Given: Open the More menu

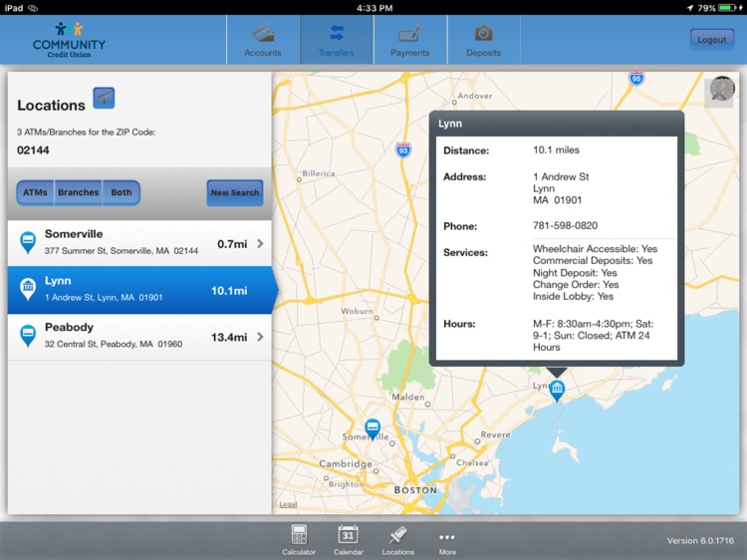Looking at the screenshot, I should 447,542.
